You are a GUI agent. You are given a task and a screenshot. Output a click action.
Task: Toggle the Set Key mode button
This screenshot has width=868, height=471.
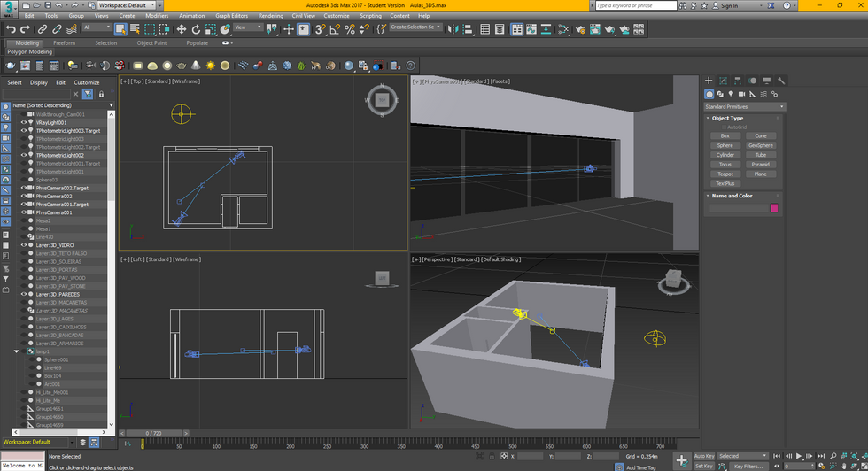coord(703,467)
